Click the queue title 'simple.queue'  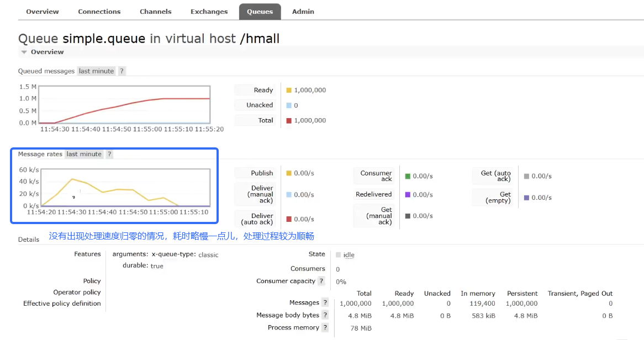[104, 39]
